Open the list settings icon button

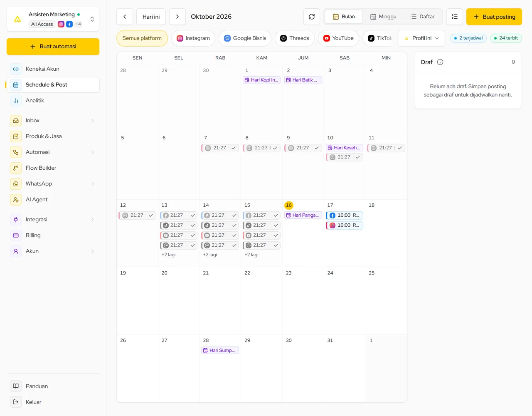[x=455, y=17]
